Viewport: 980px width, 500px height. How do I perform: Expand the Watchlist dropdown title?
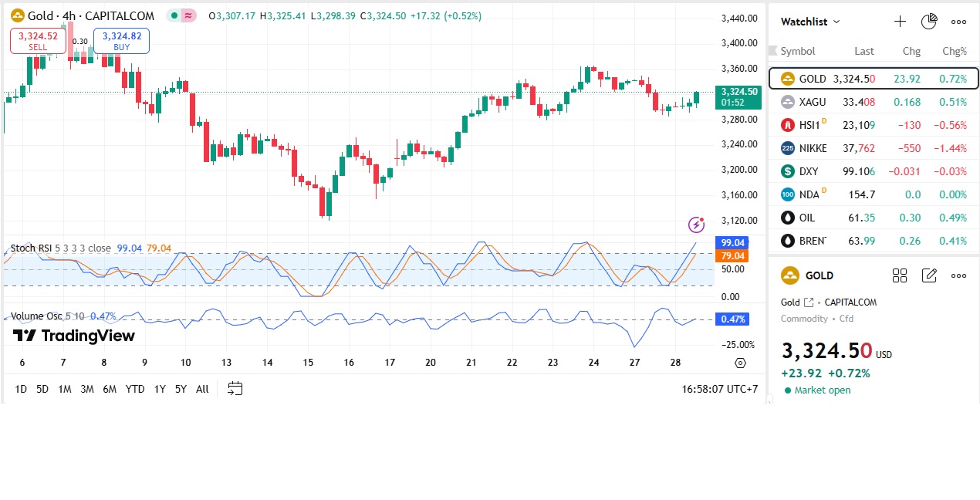[810, 22]
